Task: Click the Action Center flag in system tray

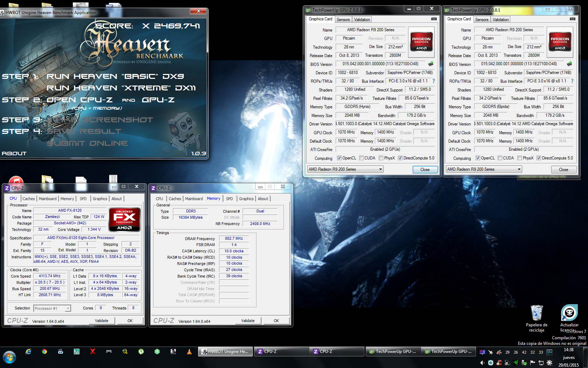Action: point(533,363)
